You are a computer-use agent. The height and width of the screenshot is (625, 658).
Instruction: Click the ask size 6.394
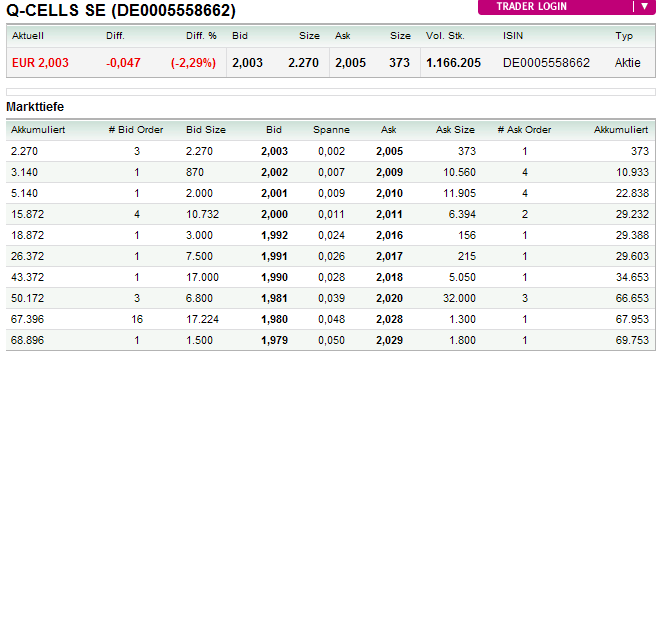[462, 214]
